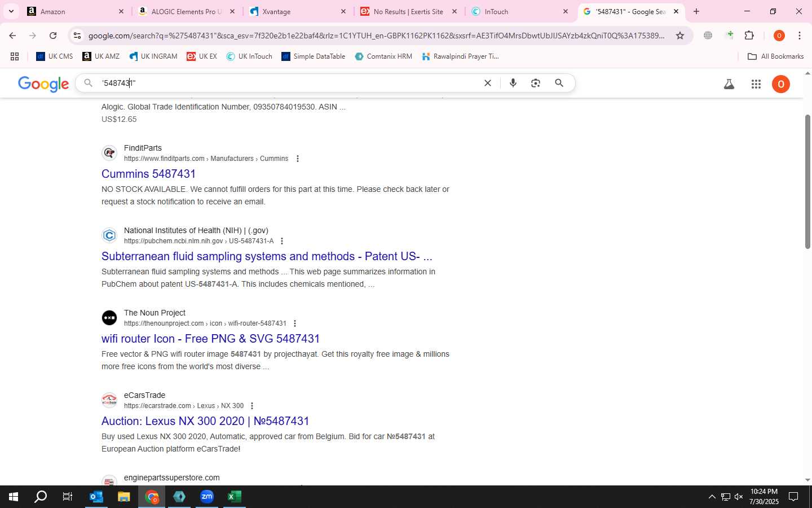This screenshot has height=508, width=812.
Task: Close the Amazon tab
Action: (121, 11)
